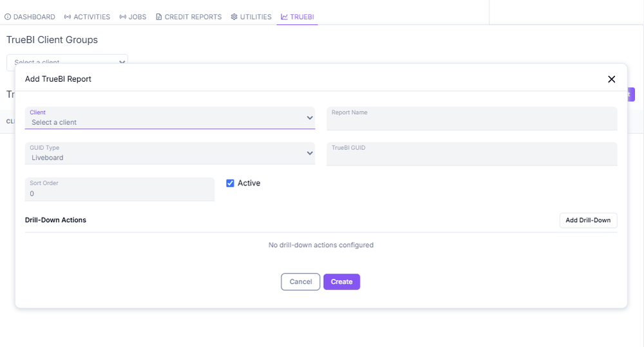
Task: Go to the Jobs tab
Action: (x=133, y=17)
